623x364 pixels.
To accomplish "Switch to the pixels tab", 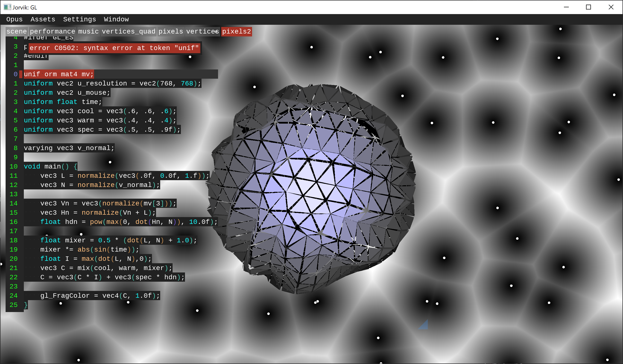I will point(171,31).
